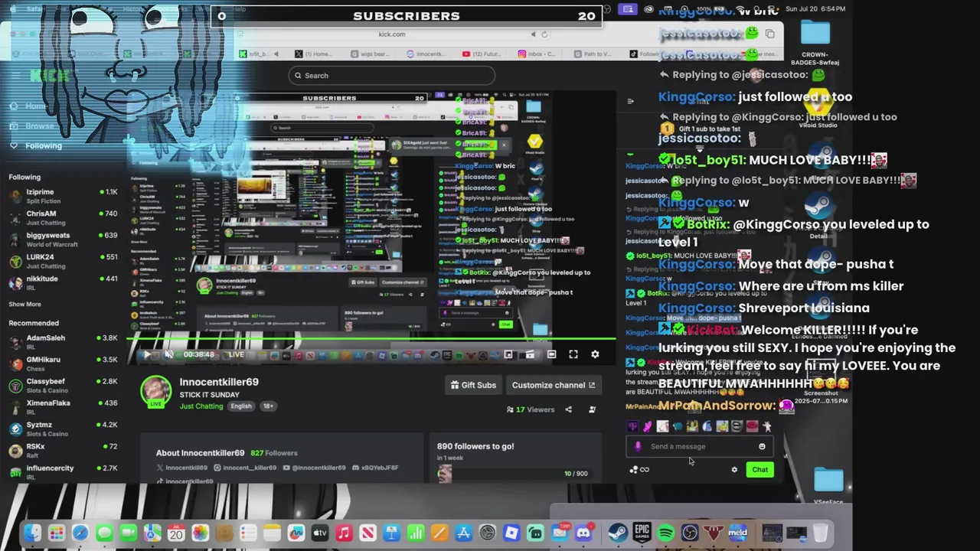Open Classybeef recommended channel
Image resolution: width=980 pixels, height=551 pixels.
pyautogui.click(x=63, y=385)
